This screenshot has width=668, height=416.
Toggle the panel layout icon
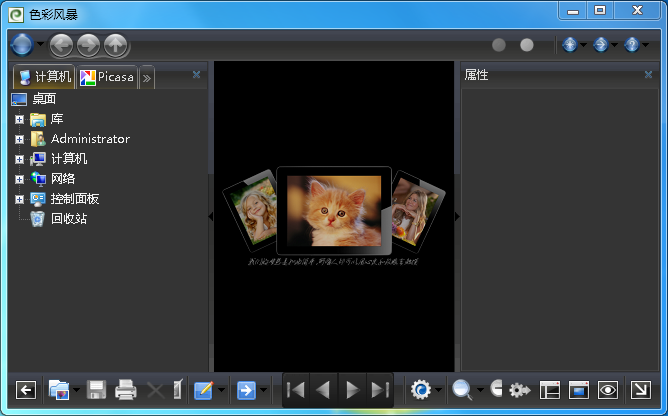click(x=549, y=390)
